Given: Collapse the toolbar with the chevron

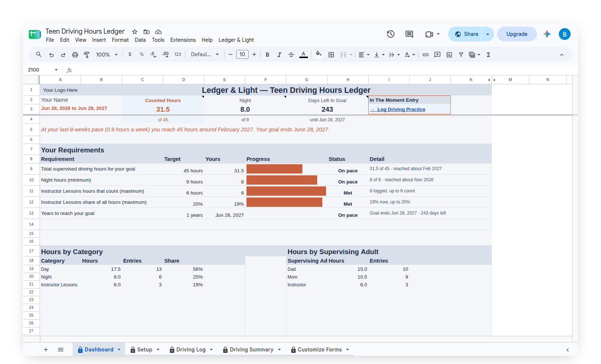Looking at the screenshot, I should pos(562,55).
